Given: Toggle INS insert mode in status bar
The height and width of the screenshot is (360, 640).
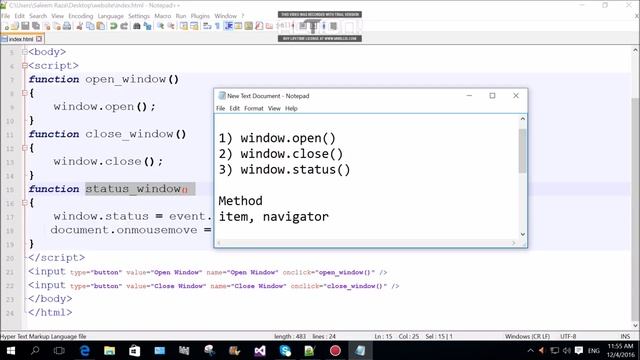Looking at the screenshot, I should point(625,336).
